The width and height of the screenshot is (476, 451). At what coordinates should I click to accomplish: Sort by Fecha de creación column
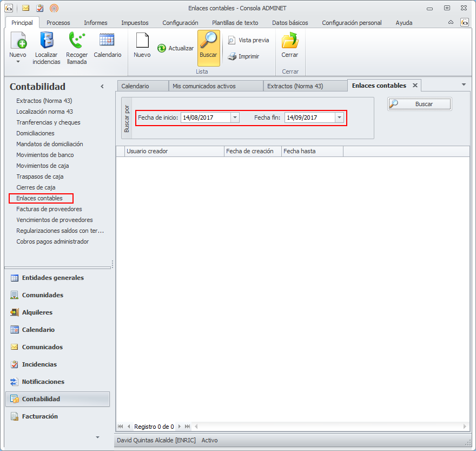(x=253, y=152)
